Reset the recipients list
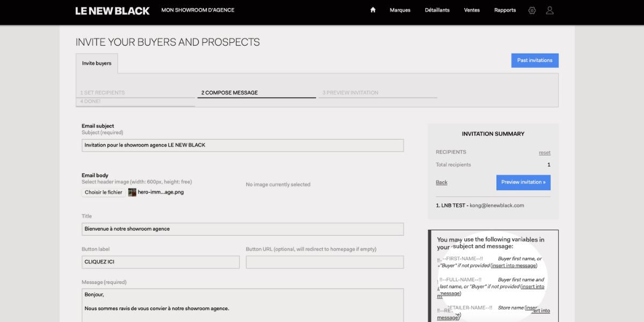644x322 pixels. tap(545, 153)
